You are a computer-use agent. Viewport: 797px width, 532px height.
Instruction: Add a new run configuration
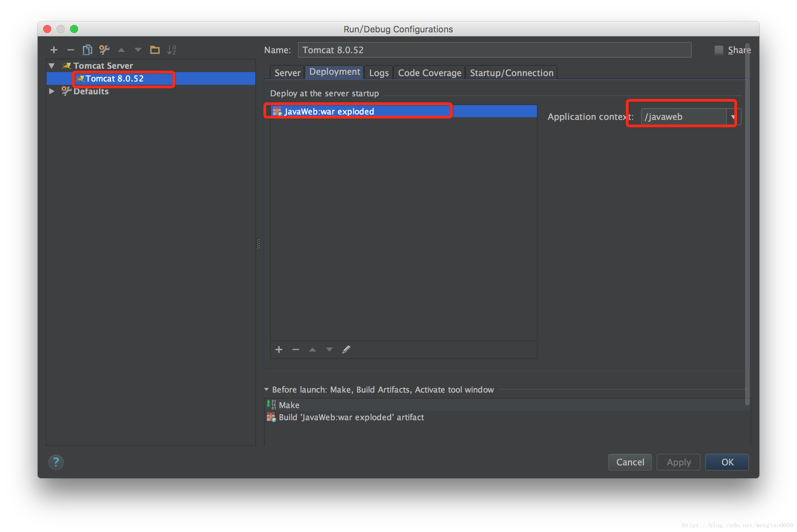pos(54,50)
